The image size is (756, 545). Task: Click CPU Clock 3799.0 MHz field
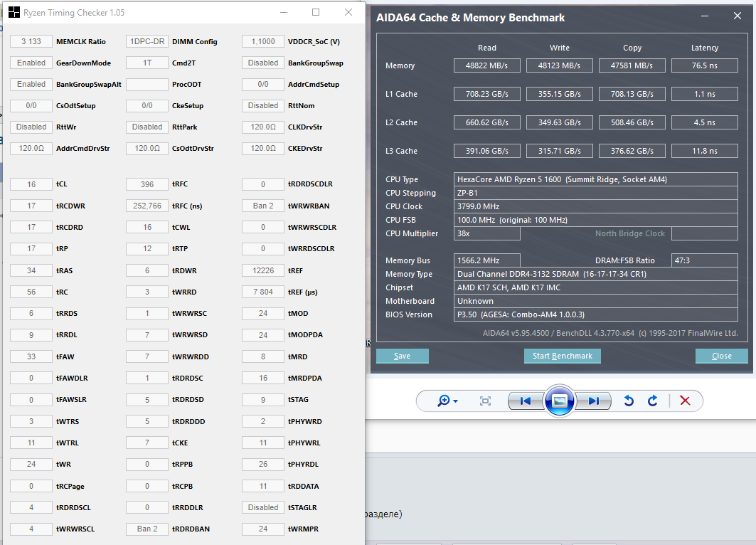[x=595, y=206]
